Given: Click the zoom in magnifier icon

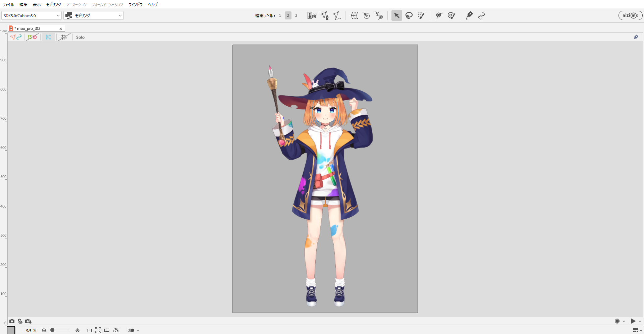Looking at the screenshot, I should click(77, 330).
